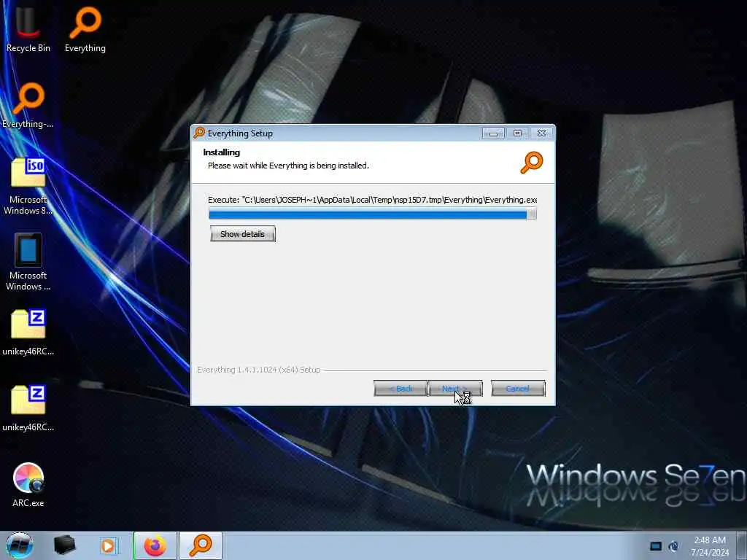Maximize the Everything Setup window
The width and height of the screenshot is (747, 560).
click(517, 133)
